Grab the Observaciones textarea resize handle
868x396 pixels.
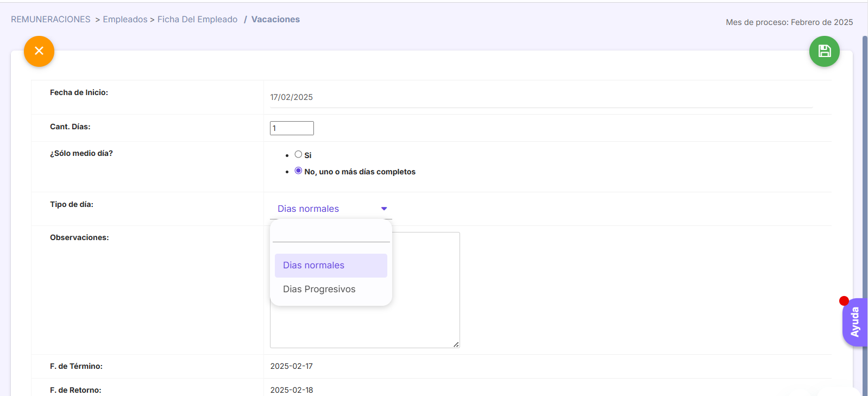pos(456,344)
